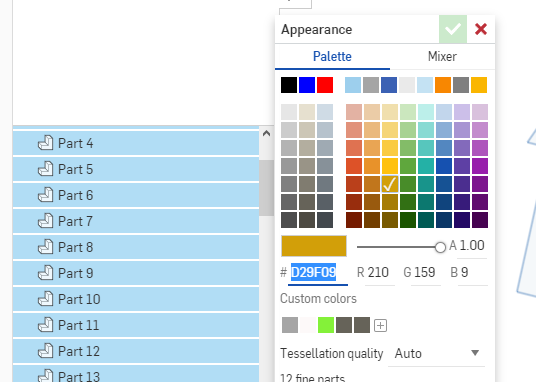Choose bright green custom color swatch
The image size is (536, 382).
coord(326,325)
